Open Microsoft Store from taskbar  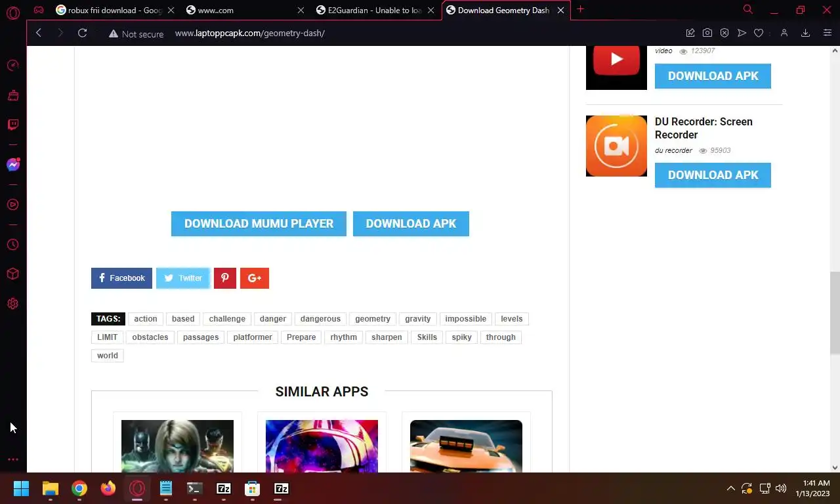252,488
